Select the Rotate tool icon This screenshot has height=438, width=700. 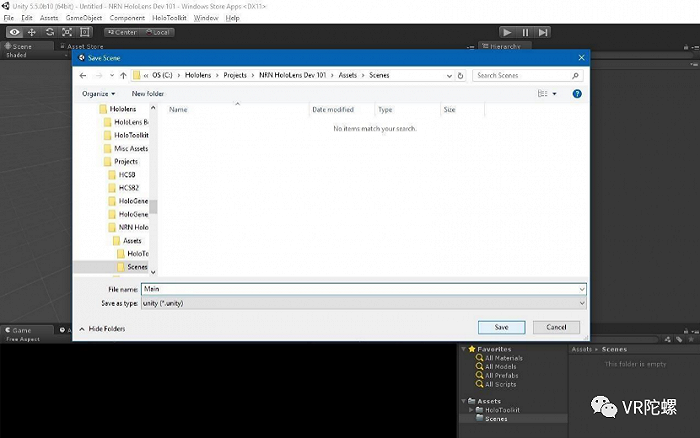pos(50,32)
